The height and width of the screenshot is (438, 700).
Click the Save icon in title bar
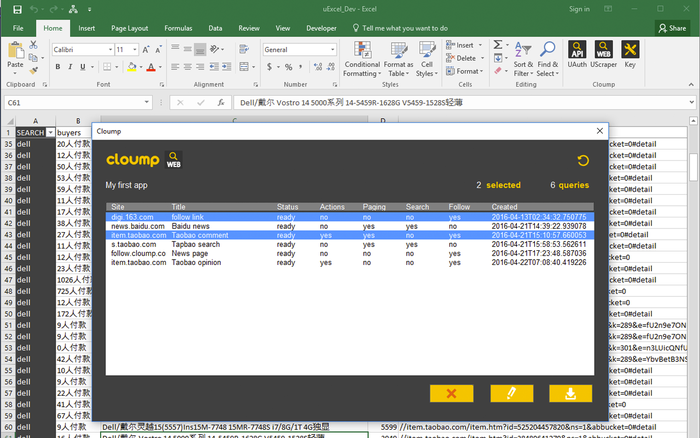tap(17, 9)
